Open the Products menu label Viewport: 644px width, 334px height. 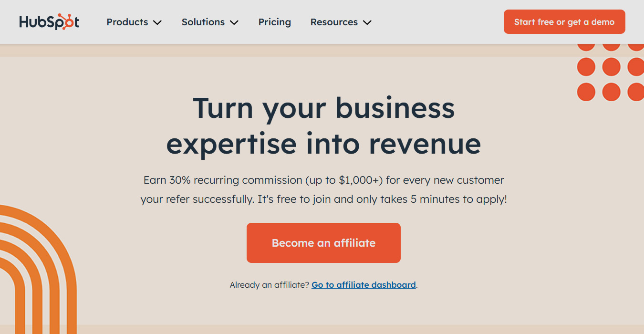pos(127,22)
